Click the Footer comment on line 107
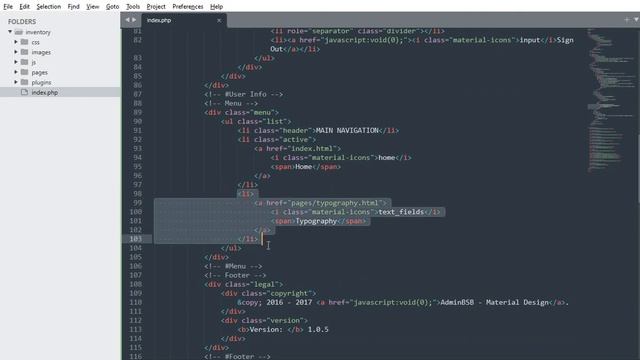This screenshot has width=640, height=360. pos(235,275)
